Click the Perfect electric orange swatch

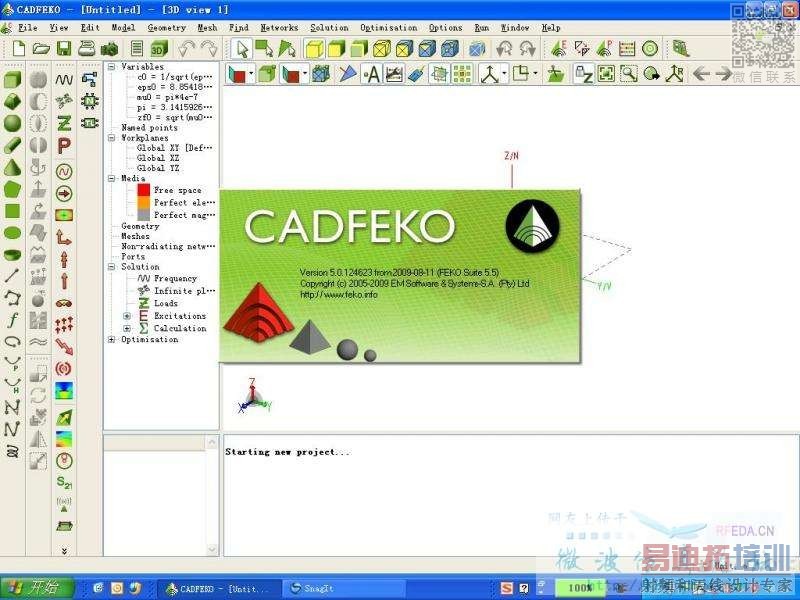pyautogui.click(x=144, y=202)
